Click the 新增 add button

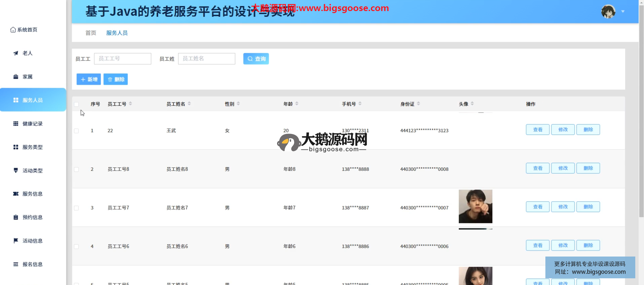click(x=89, y=79)
